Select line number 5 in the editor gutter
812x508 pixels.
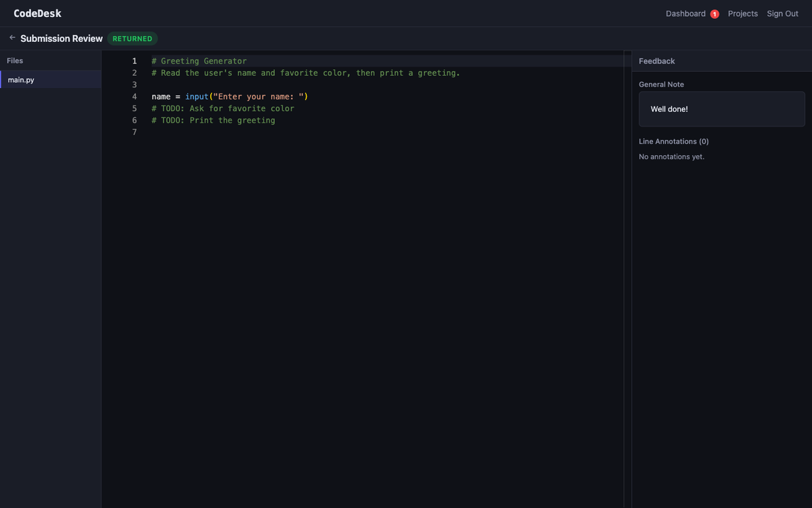click(134, 108)
